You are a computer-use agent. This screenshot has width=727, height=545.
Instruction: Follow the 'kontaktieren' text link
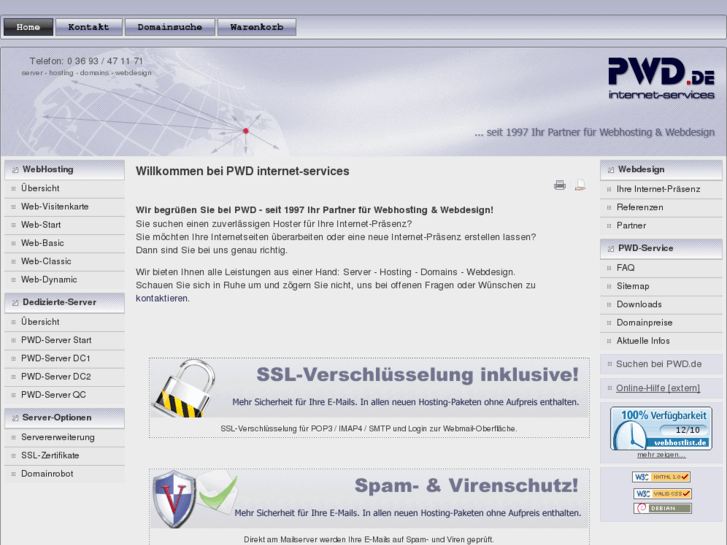pyautogui.click(x=161, y=298)
